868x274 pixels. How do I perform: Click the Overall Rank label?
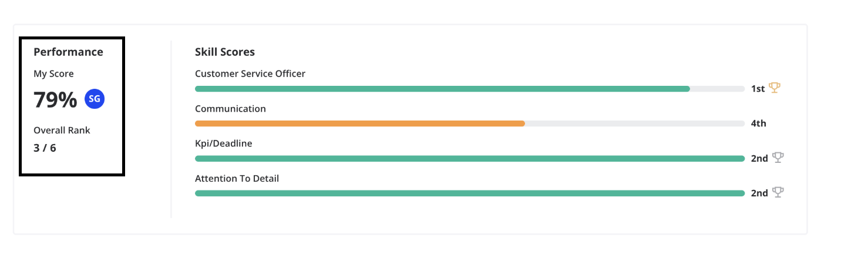(x=62, y=130)
